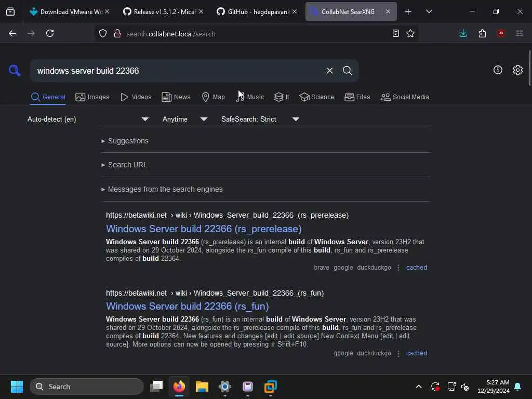Open Task View on the taskbar
The width and height of the screenshot is (532, 399).
coord(156,386)
